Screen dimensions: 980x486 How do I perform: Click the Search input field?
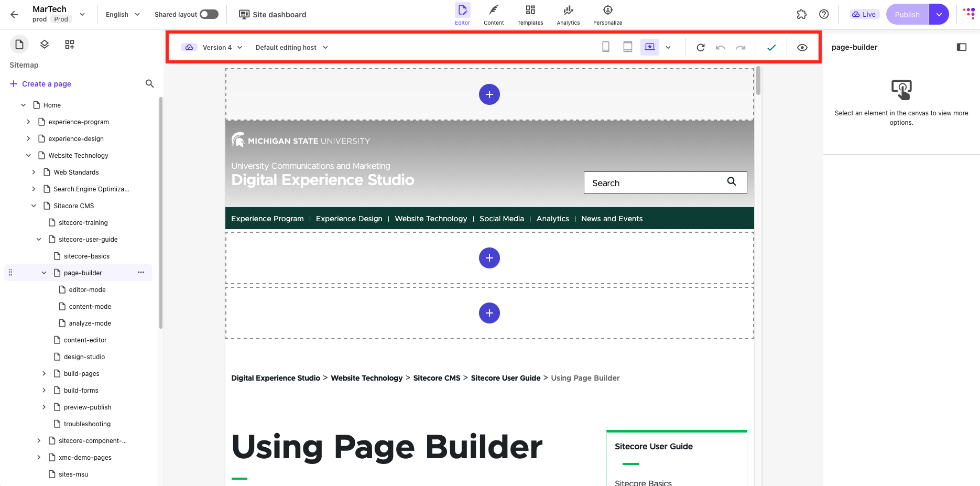pos(666,183)
